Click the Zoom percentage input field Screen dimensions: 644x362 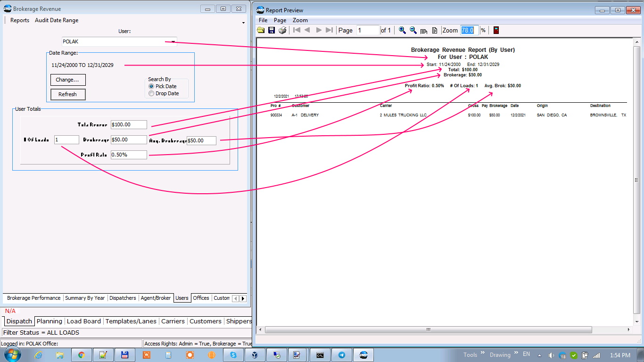470,30
